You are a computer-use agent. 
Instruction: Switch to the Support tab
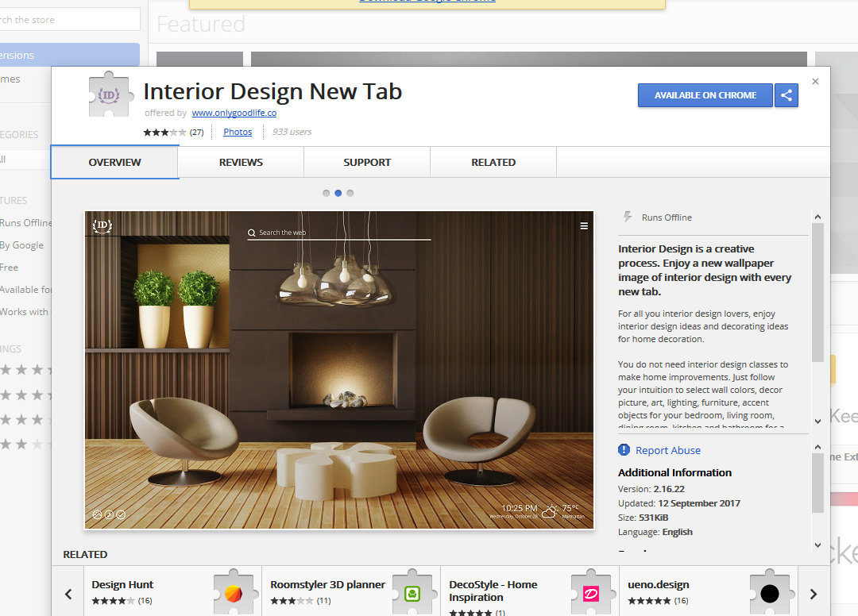(367, 162)
